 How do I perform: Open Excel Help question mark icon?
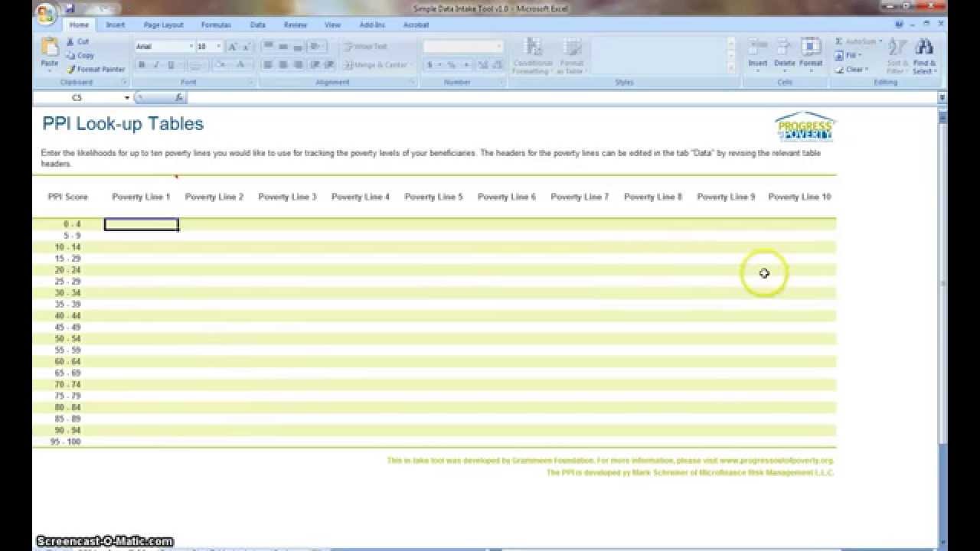coord(899,24)
